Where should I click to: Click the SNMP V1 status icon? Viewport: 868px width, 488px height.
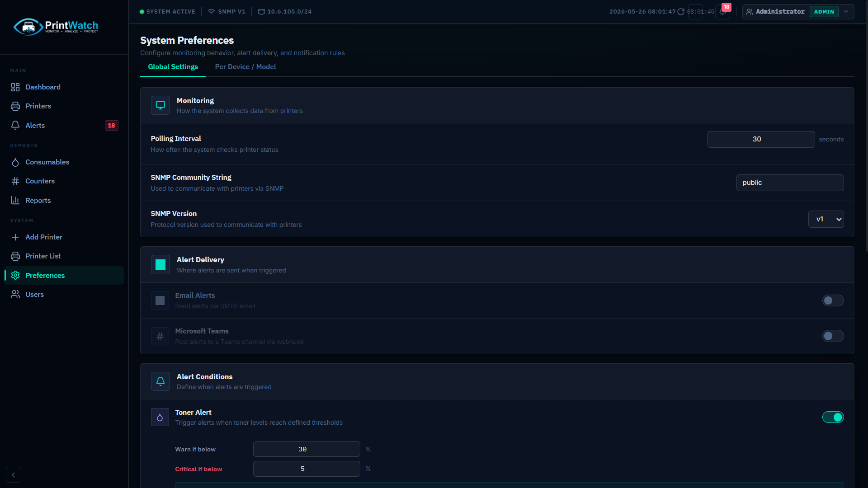(211, 12)
